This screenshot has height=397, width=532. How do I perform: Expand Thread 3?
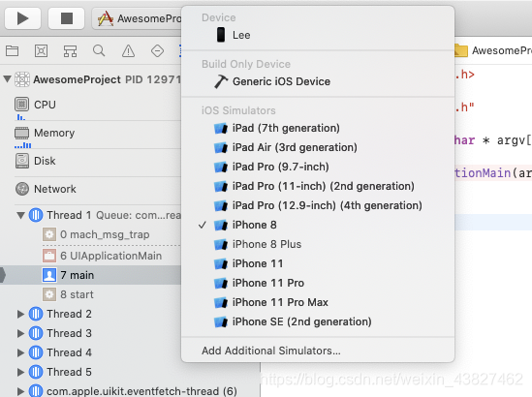click(x=20, y=333)
